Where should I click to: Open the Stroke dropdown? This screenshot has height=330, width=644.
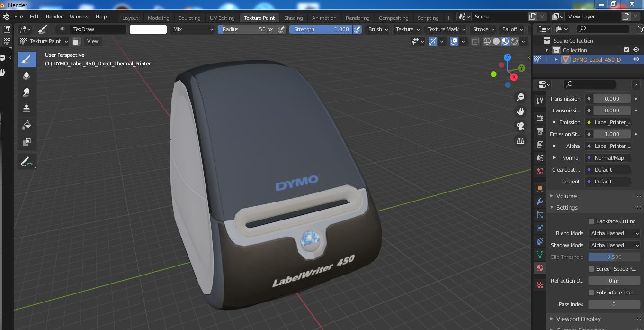click(x=483, y=29)
